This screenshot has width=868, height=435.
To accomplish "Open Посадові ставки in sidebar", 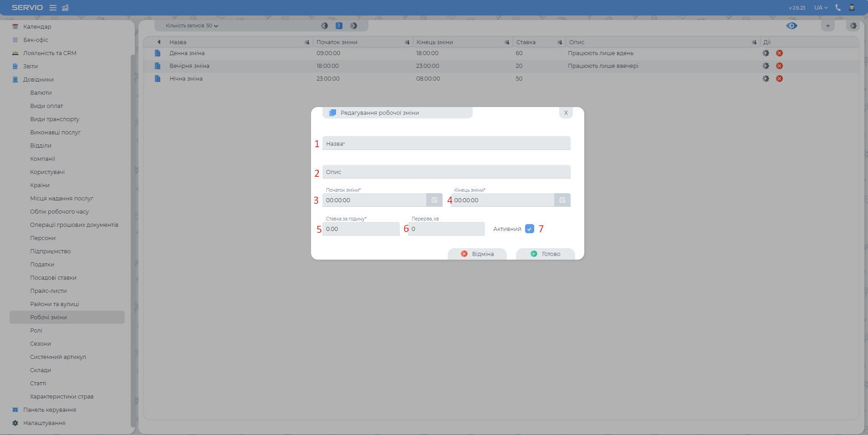I will coord(53,278).
